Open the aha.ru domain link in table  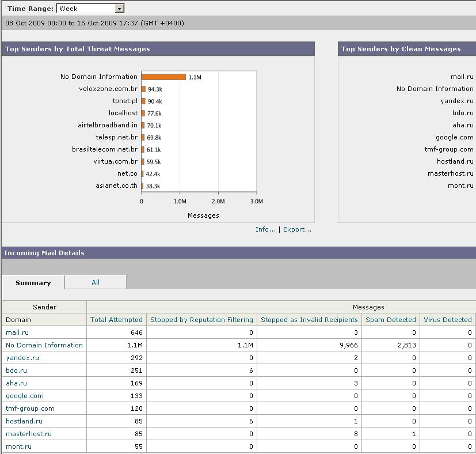tap(16, 383)
